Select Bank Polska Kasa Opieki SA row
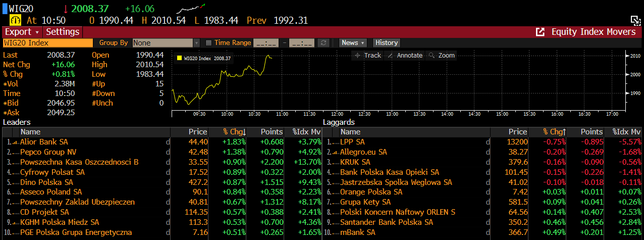 pos(482,172)
